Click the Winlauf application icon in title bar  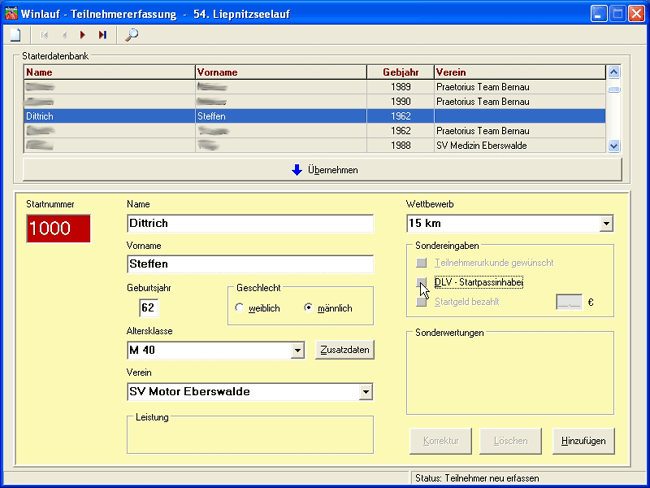(x=12, y=12)
